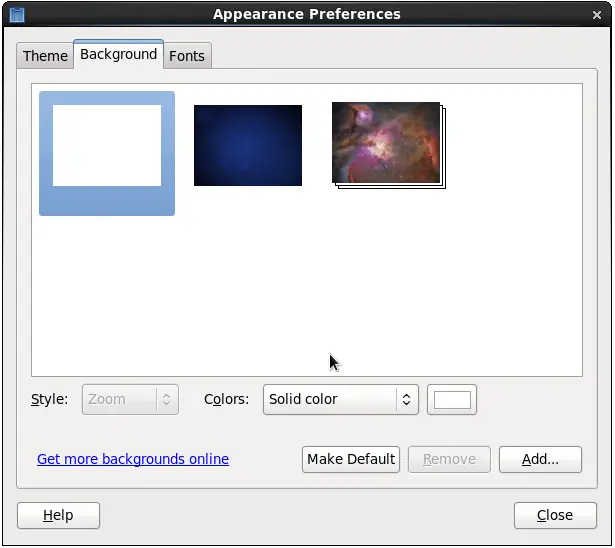615x548 pixels.
Task: Close the dialog with the Close button
Action: pyautogui.click(x=554, y=515)
